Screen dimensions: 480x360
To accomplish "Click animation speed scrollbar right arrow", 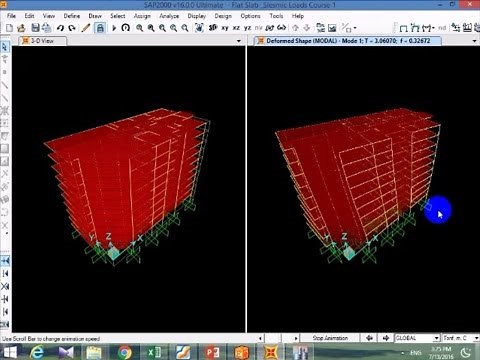I will tap(296, 338).
